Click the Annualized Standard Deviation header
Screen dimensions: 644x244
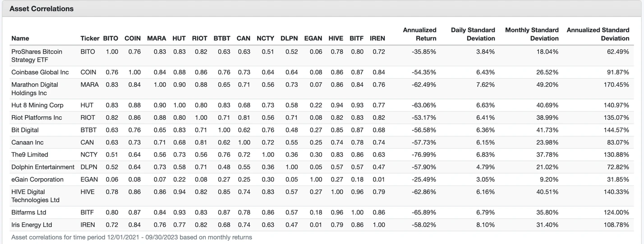coord(598,34)
